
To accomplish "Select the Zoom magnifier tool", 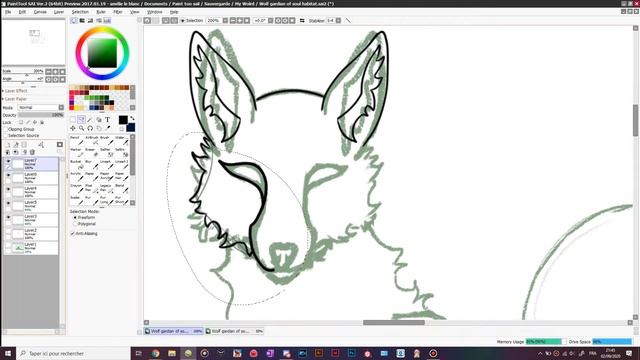I will pyautogui.click(x=81, y=128).
